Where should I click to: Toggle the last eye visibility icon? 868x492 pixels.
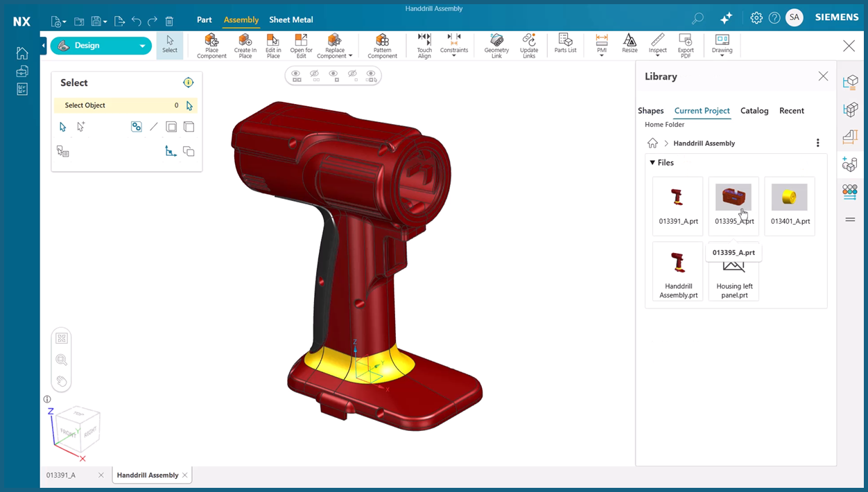[372, 76]
